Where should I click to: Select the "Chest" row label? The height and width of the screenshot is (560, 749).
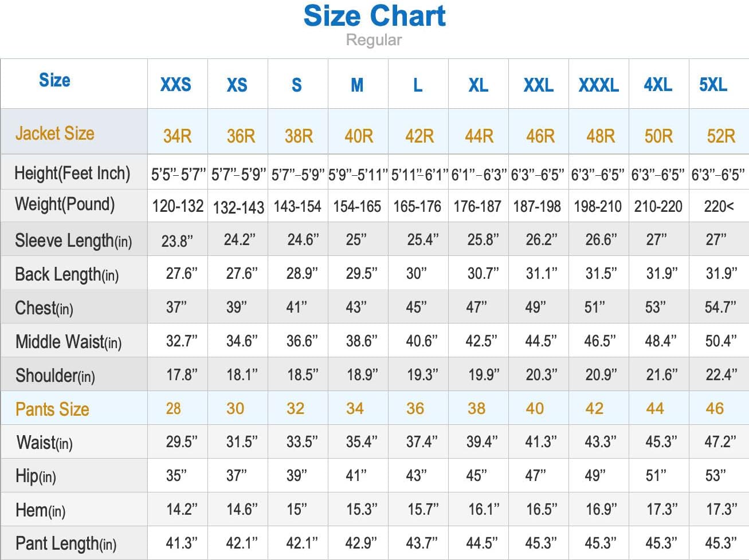44,308
